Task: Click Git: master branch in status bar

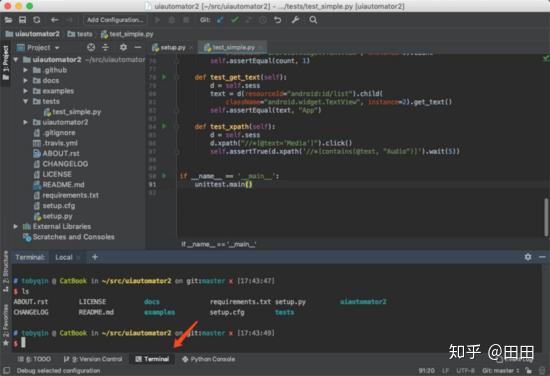Action: pyautogui.click(x=501, y=370)
